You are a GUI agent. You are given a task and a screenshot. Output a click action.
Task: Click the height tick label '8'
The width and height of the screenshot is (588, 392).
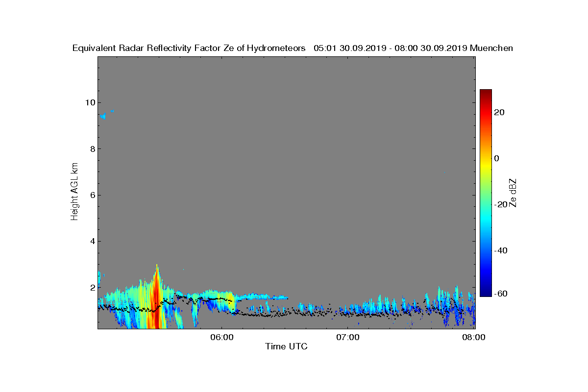click(92, 149)
